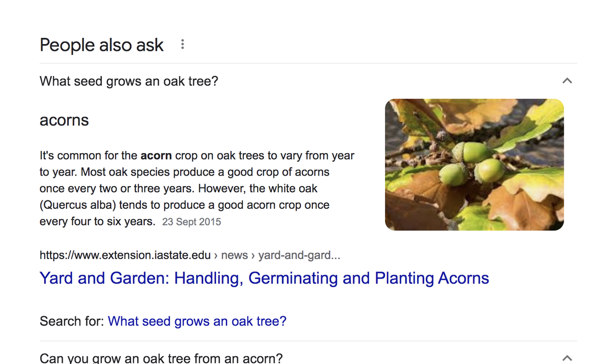This screenshot has width=606, height=364.
Task: Open the acorn photo thumbnail
Action: (x=474, y=165)
